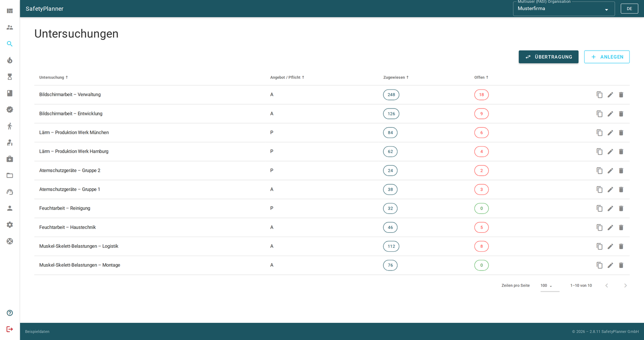This screenshot has height=340, width=644.
Task: Open the dashboard icon in sidebar
Action: coord(9,11)
